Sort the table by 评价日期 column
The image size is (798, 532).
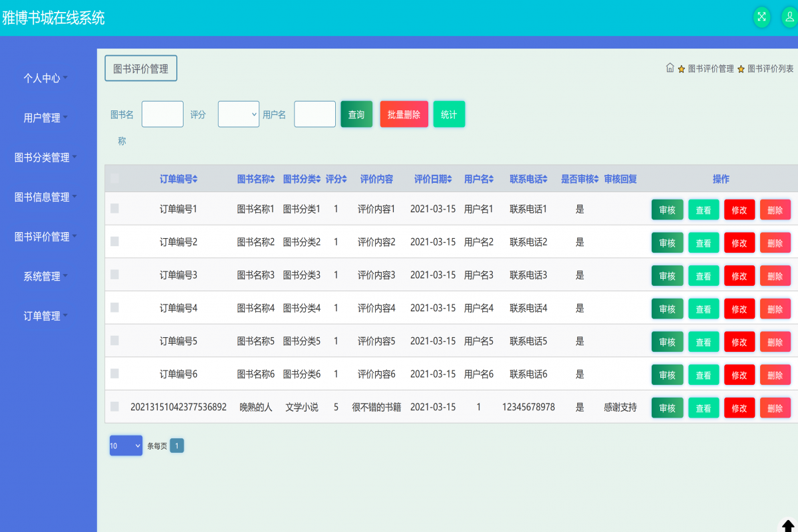[433, 178]
